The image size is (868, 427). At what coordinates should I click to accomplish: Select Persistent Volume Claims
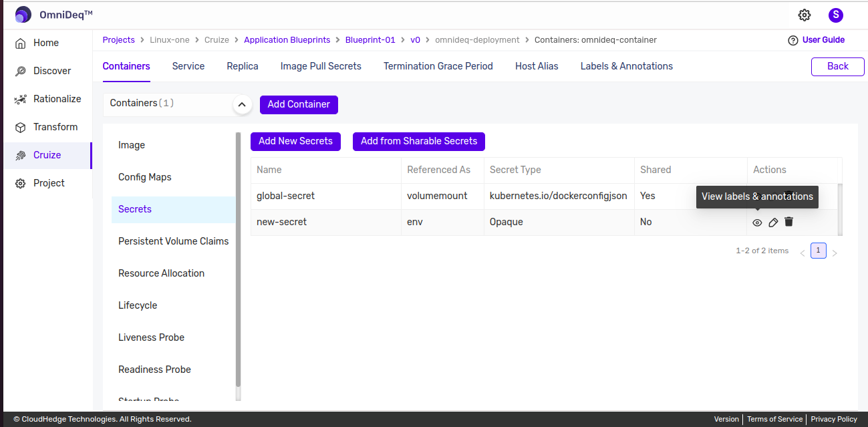point(174,241)
